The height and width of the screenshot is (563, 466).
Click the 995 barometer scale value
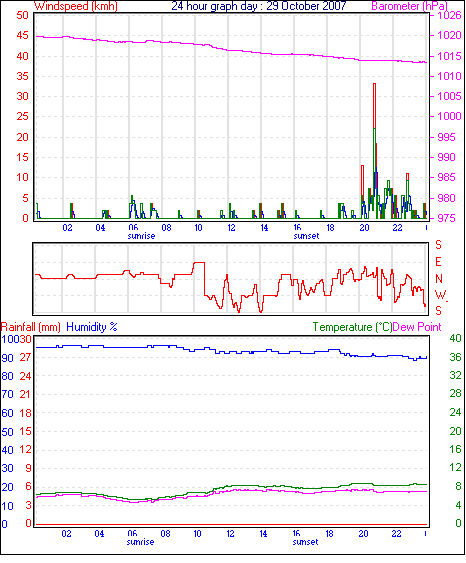pyautogui.click(x=446, y=137)
